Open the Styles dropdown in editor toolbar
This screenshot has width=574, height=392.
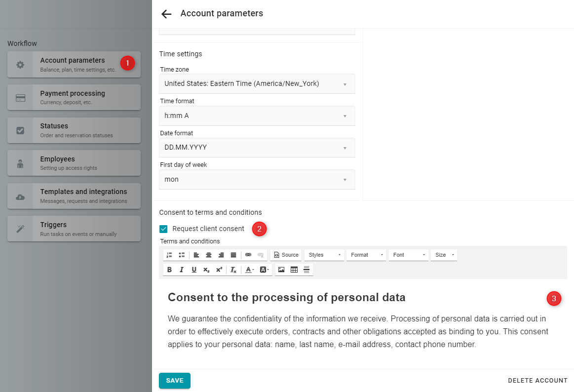324,255
